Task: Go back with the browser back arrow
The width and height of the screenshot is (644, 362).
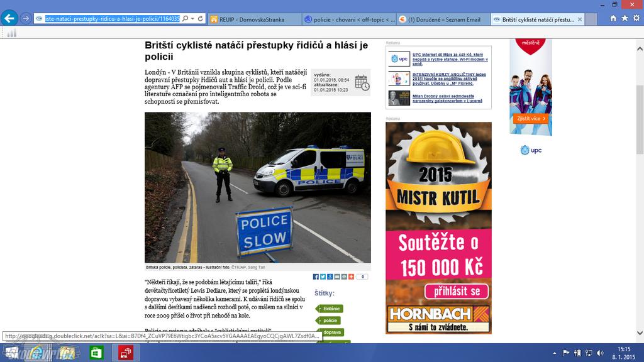Action: tap(9, 18)
